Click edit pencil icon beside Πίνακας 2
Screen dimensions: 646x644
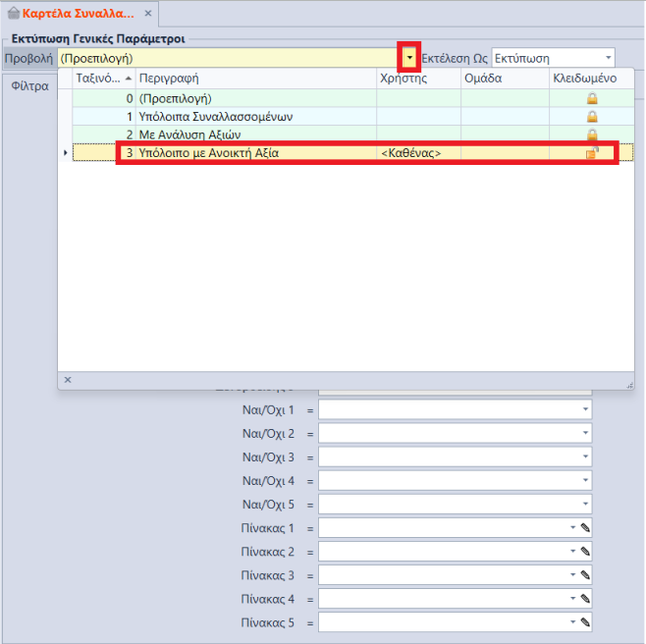(x=585, y=552)
